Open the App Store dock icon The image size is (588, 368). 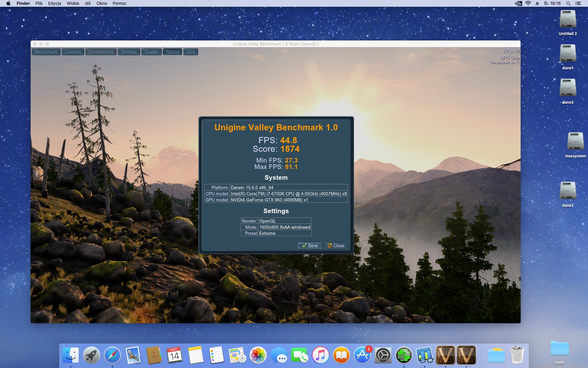[362, 355]
